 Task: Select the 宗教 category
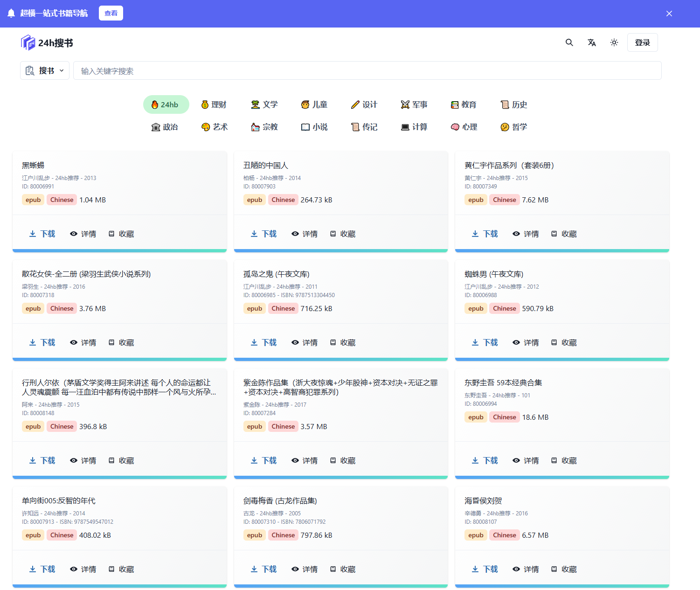point(264,127)
